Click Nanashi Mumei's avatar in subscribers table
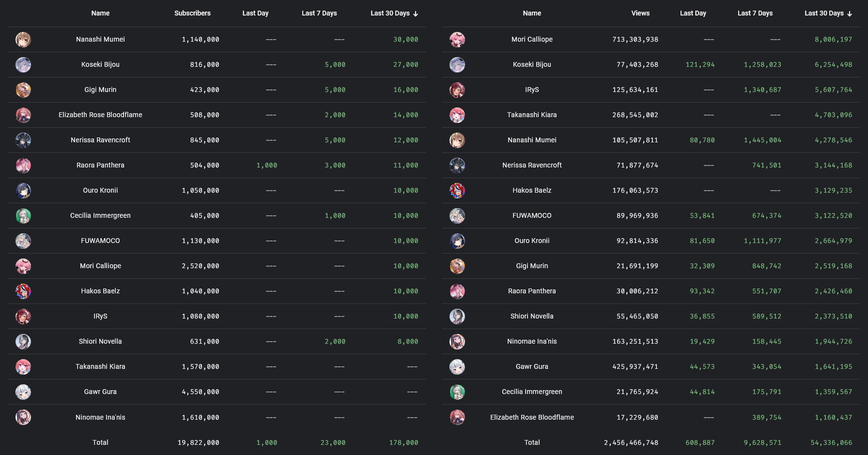This screenshot has height=455, width=868. (x=23, y=40)
